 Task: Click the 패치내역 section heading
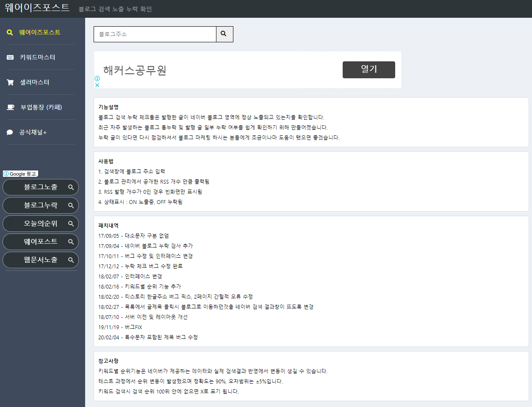[108, 225]
